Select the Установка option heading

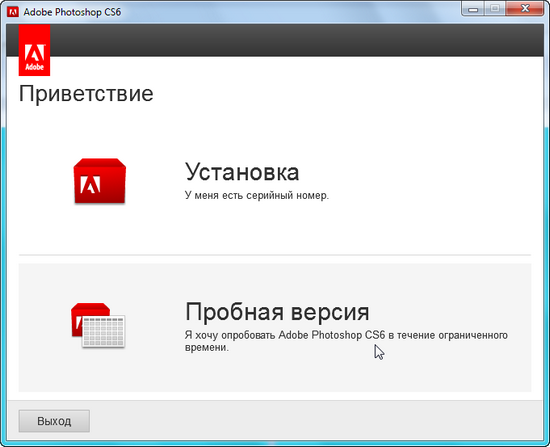(x=242, y=172)
